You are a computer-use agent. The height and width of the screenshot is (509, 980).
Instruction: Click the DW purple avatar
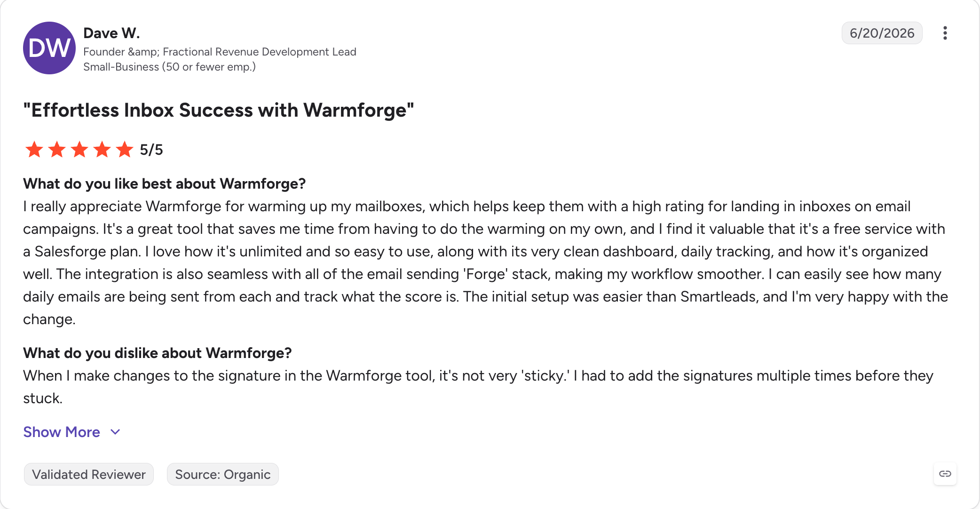coord(49,48)
